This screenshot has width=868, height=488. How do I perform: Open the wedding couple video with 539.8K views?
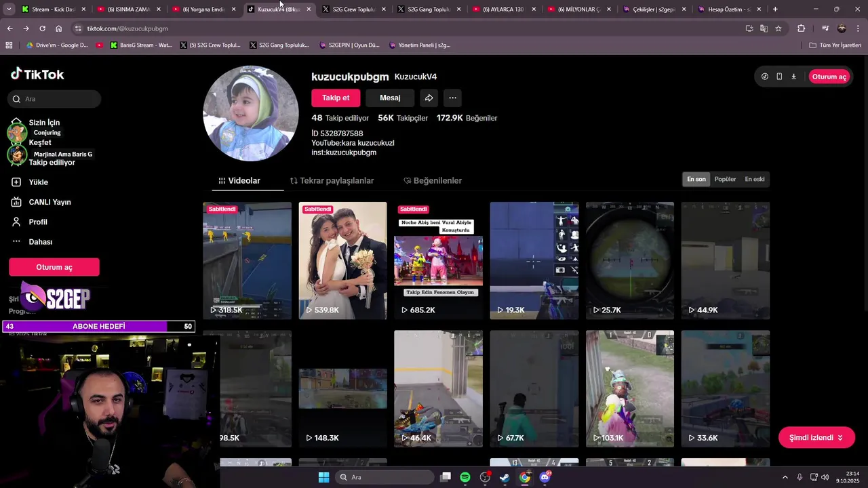(x=343, y=260)
